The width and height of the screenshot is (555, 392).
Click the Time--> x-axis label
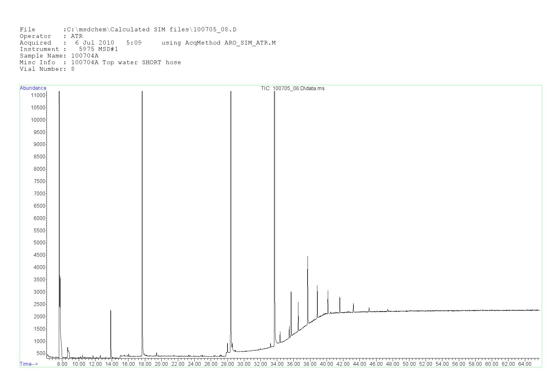pyautogui.click(x=29, y=364)
